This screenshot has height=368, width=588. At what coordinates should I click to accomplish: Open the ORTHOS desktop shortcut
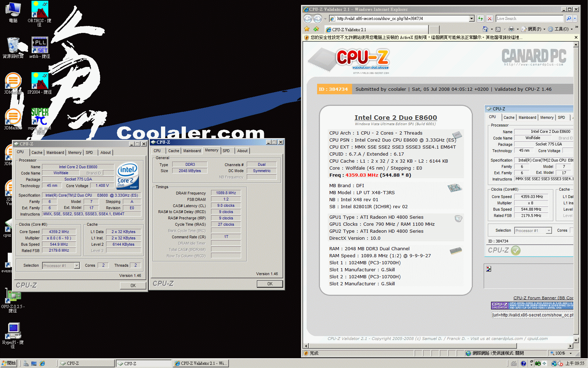click(40, 13)
